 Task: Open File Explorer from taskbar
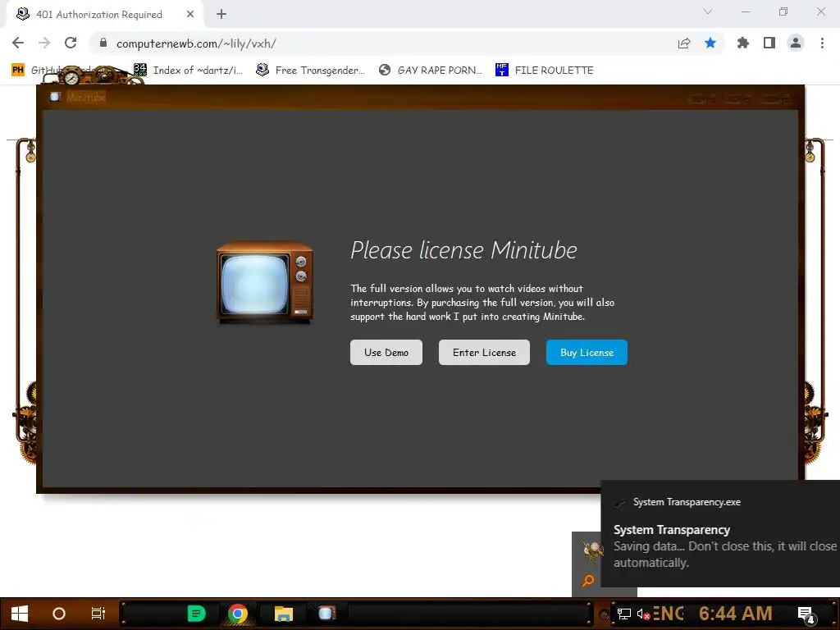coord(283,614)
